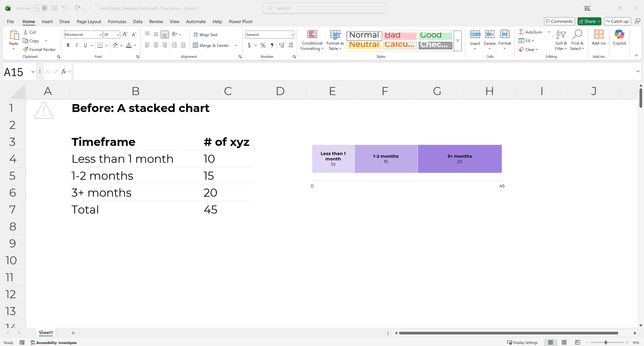Viewport: 644px width, 346px height.
Task: Click the search box in title bar
Action: [325, 8]
